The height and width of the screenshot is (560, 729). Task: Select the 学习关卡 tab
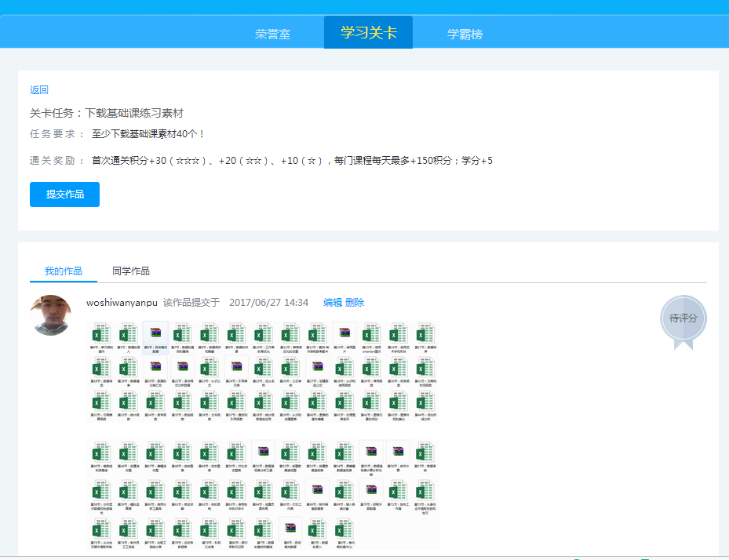click(x=368, y=33)
